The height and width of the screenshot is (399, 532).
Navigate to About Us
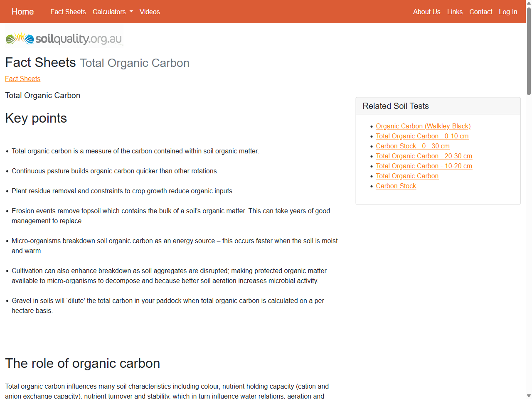(426, 12)
